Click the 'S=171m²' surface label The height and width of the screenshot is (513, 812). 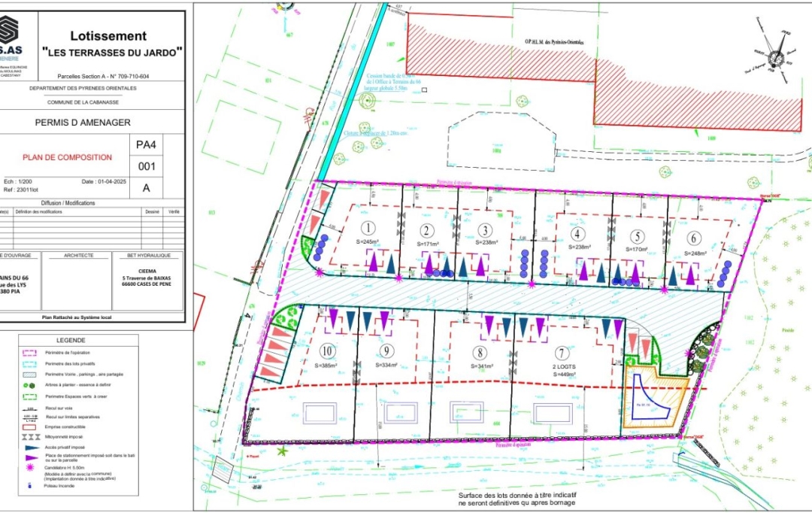click(428, 244)
